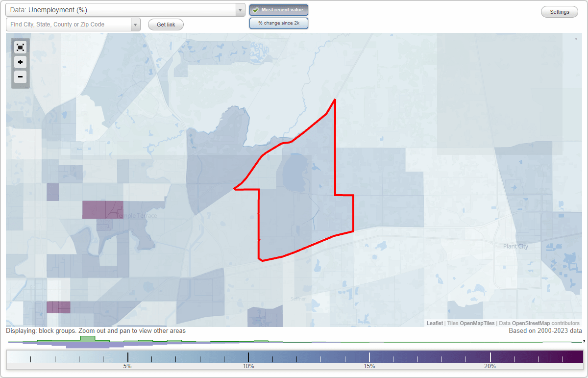
Task: Click the Temple Terrace label on the map
Action: coord(136,215)
